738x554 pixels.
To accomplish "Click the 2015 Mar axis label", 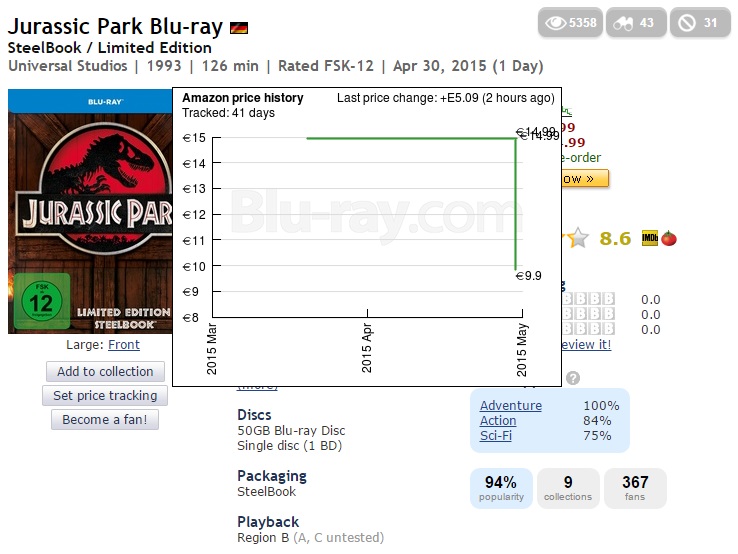I will point(212,349).
